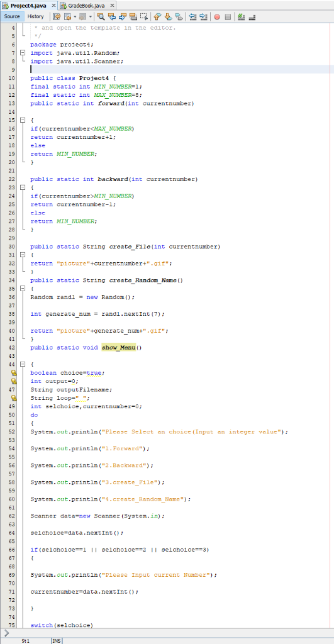Viewport: 334px width, 644px height.
Task: Jump to Next Bookmark icon
Action: click(167, 16)
